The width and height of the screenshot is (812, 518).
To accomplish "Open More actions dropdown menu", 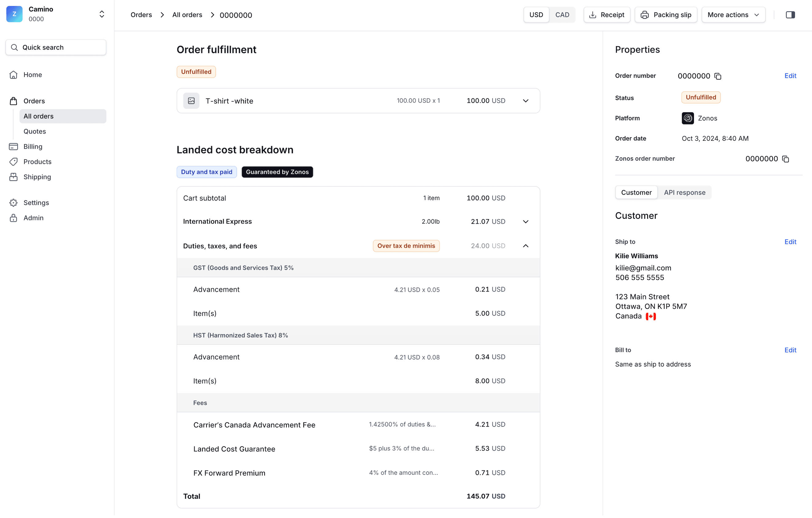I will pyautogui.click(x=733, y=15).
